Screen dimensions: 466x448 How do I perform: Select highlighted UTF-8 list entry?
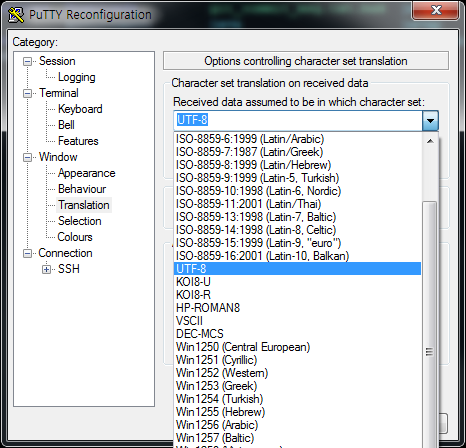point(297,269)
